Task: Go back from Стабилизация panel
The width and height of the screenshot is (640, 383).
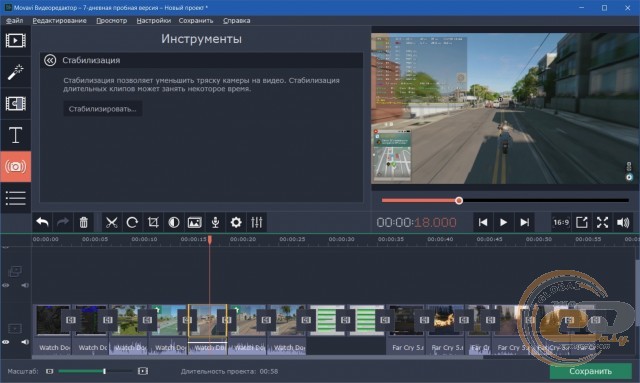Action: pyautogui.click(x=50, y=60)
